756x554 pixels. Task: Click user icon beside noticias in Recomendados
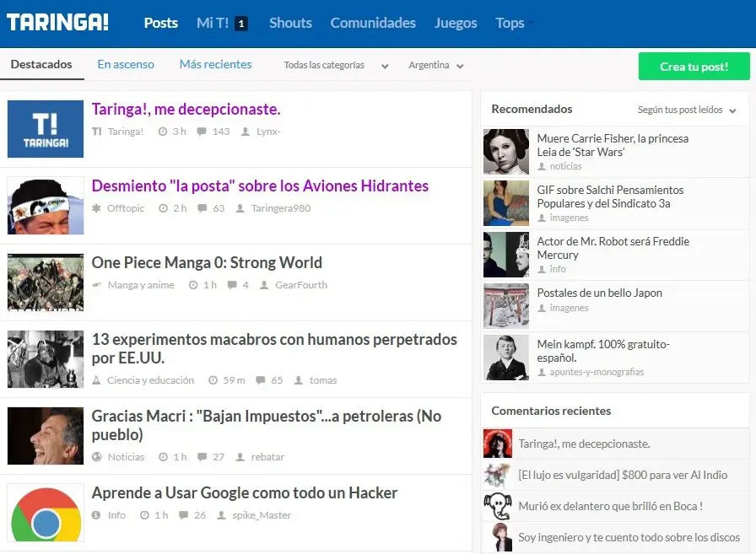click(x=542, y=166)
